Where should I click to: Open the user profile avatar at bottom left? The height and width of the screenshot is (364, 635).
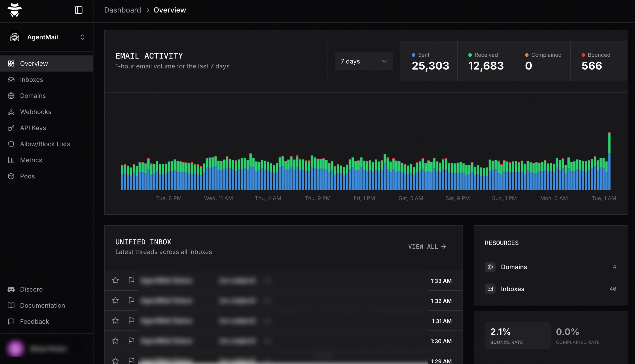pyautogui.click(x=15, y=348)
